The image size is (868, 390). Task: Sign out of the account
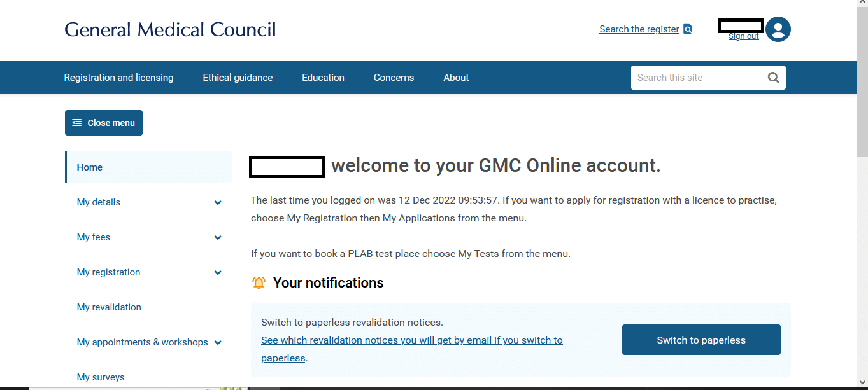click(x=743, y=36)
